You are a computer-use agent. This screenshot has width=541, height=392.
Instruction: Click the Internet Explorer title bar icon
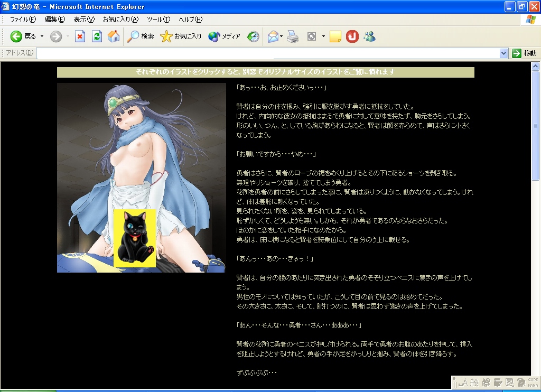tap(5, 6)
